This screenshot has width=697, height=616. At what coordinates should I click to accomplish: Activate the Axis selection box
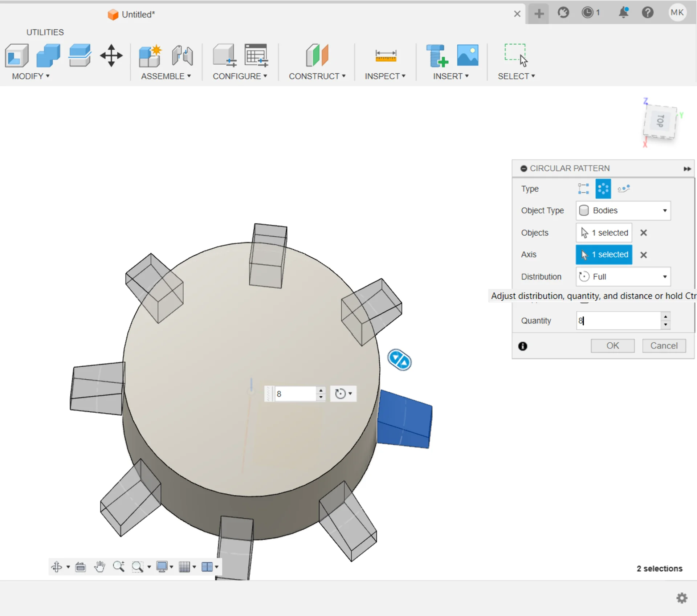coord(604,254)
